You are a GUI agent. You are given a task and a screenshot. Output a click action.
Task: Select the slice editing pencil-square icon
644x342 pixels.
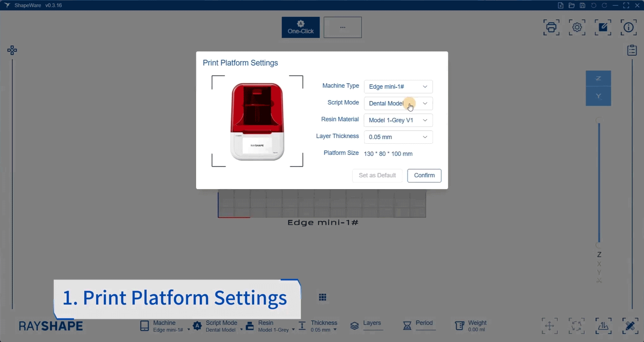603,28
